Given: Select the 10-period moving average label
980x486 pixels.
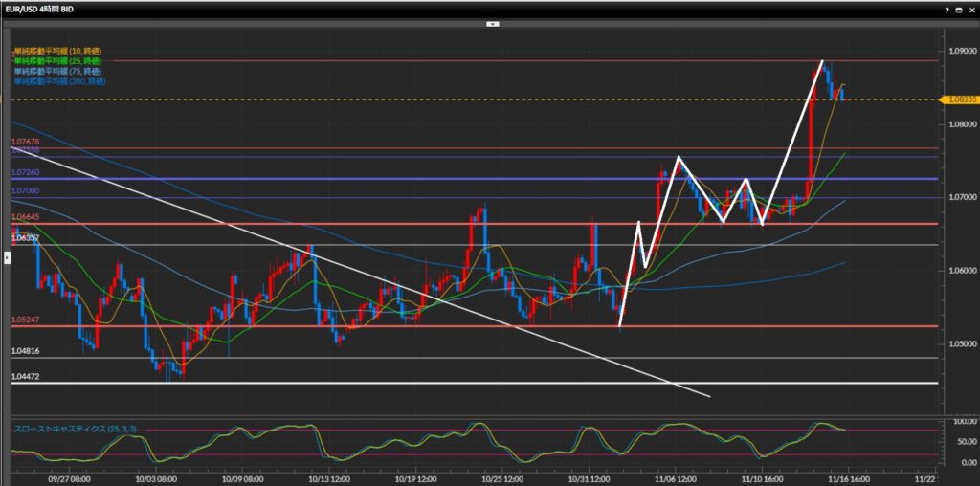Looking at the screenshot, I should (57, 51).
